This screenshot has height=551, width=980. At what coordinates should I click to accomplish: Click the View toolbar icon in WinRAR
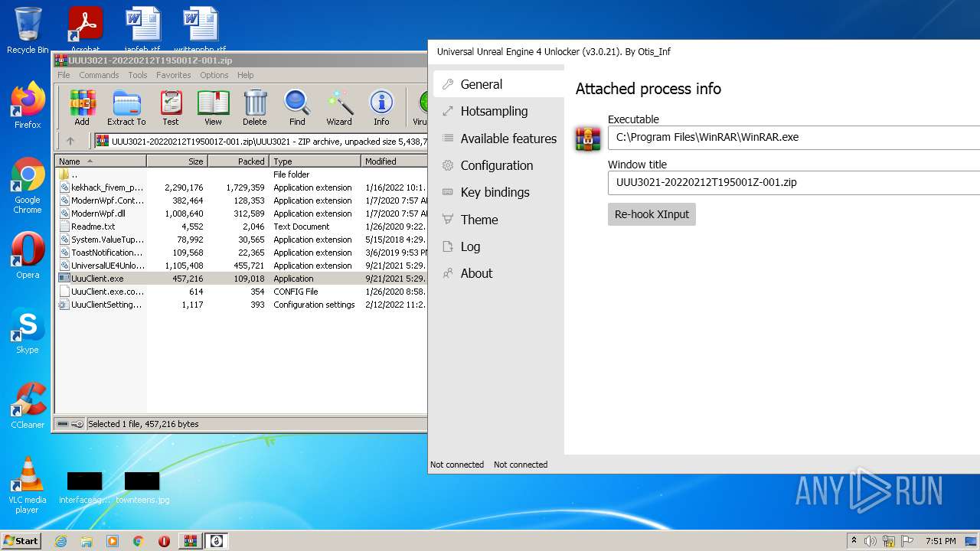pyautogui.click(x=213, y=107)
